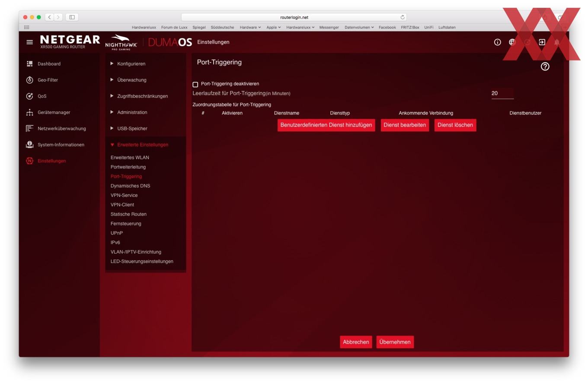Open Gerätemanager in the sidebar
The height and width of the screenshot is (384, 588).
click(54, 112)
